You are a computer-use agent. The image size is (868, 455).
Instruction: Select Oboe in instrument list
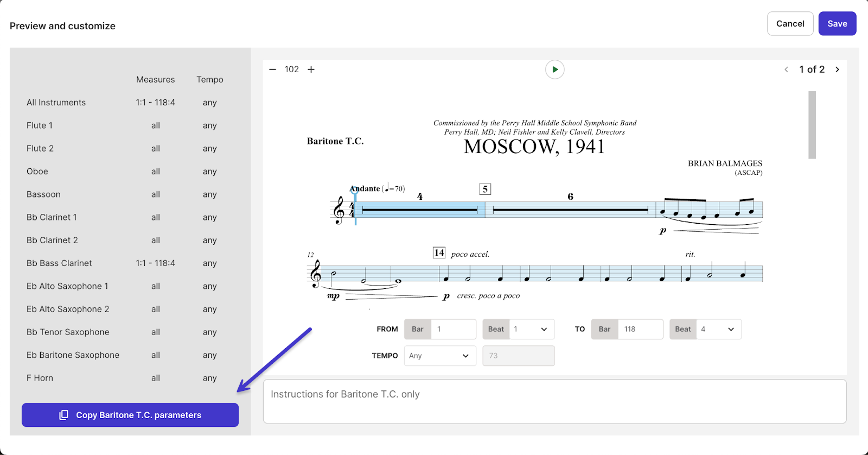[130, 172]
